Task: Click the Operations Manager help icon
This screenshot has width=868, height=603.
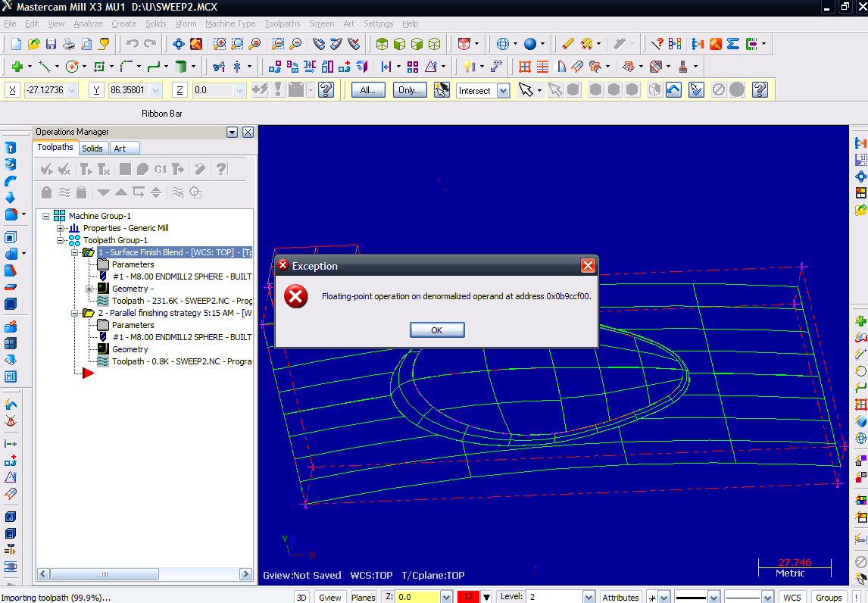Action: point(221,169)
